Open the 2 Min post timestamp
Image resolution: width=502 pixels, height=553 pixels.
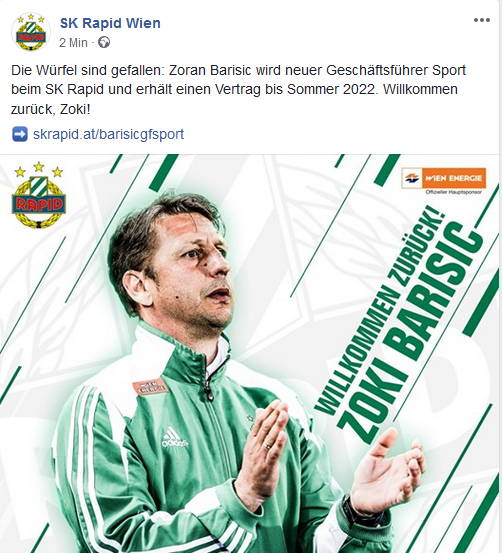tap(73, 43)
